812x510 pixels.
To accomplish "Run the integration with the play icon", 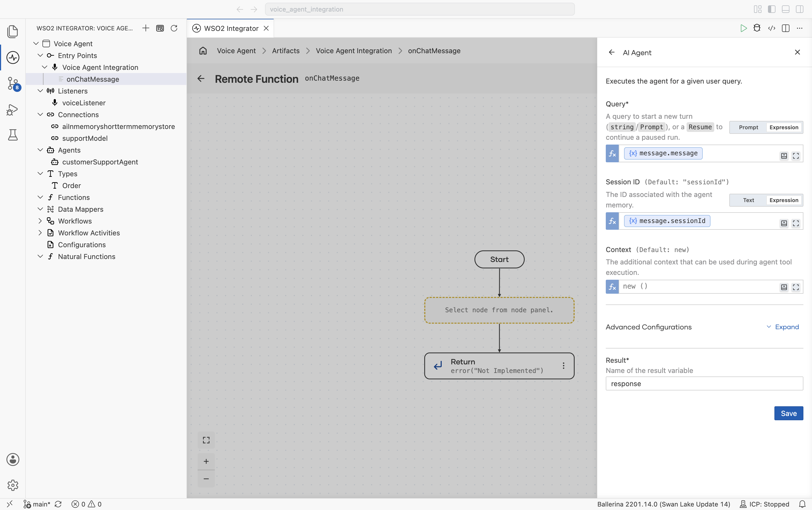I will [x=743, y=28].
